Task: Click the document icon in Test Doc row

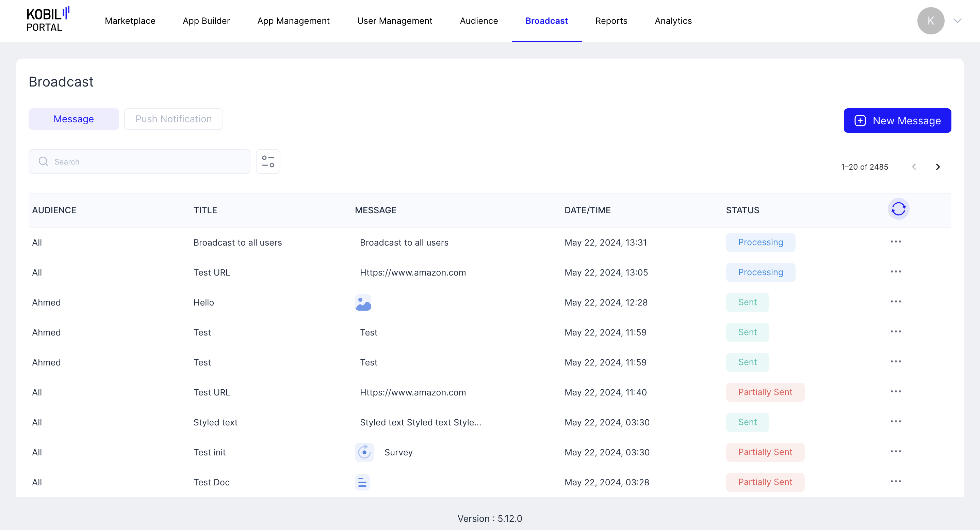Action: pyautogui.click(x=362, y=482)
